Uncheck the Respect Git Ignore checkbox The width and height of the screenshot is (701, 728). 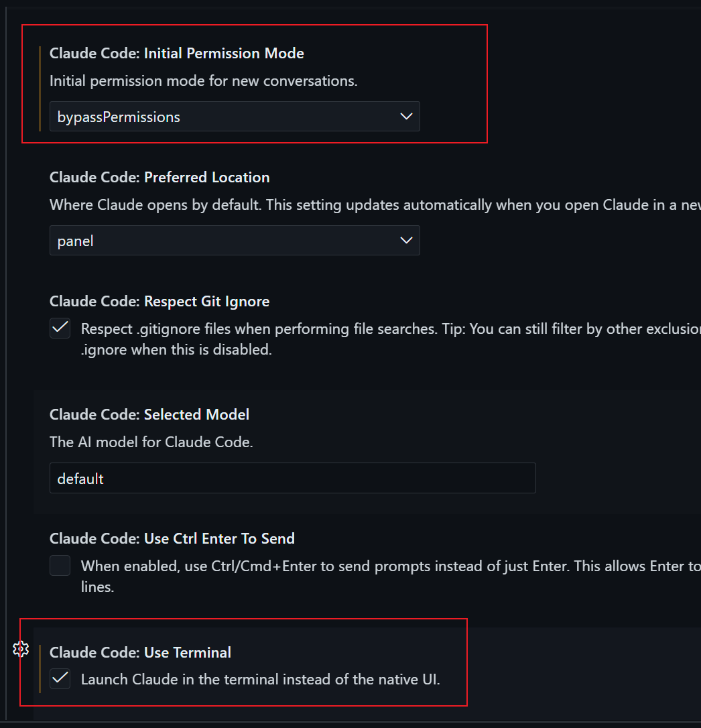coord(60,328)
